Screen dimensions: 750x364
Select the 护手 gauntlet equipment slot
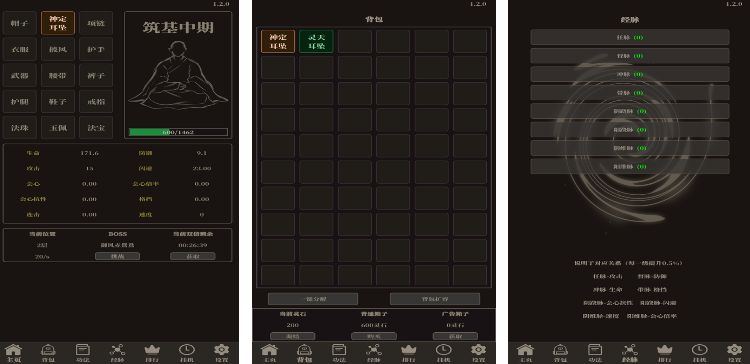pyautogui.click(x=96, y=49)
